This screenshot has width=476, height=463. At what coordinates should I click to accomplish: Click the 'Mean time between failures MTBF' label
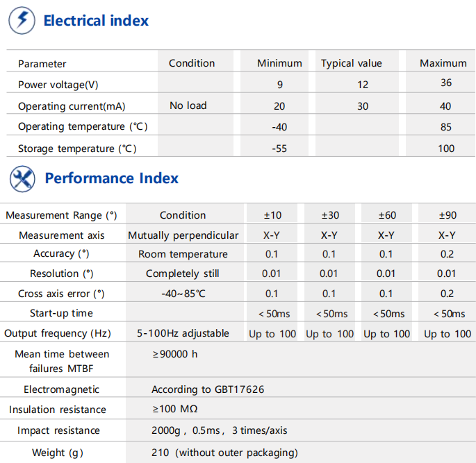point(62,362)
